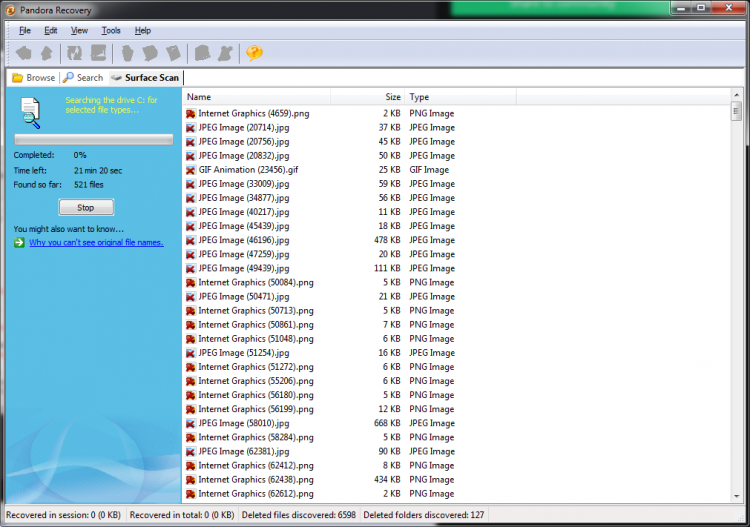Click the Pandora Recovery title bar icon
The width and height of the screenshot is (750, 527).
(10, 10)
